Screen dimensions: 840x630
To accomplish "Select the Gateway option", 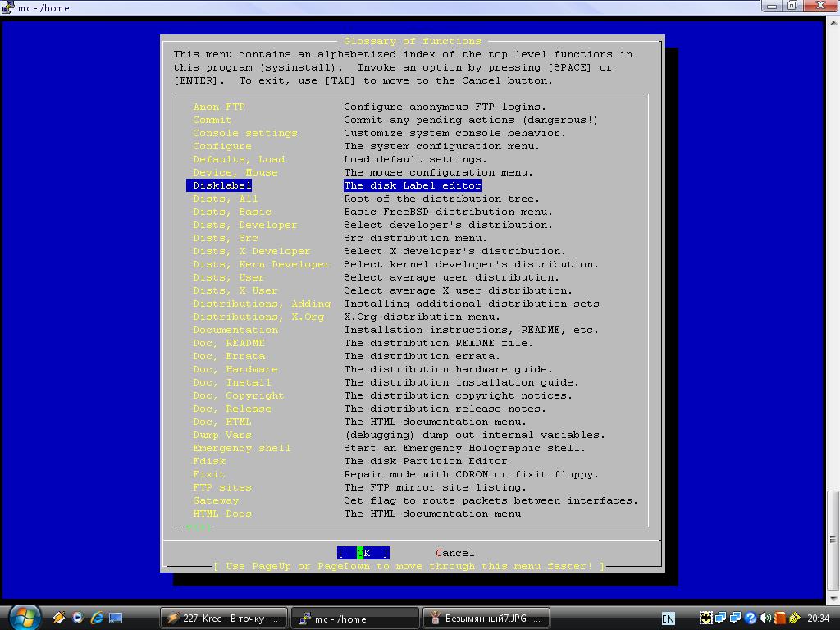I will click(x=216, y=500).
